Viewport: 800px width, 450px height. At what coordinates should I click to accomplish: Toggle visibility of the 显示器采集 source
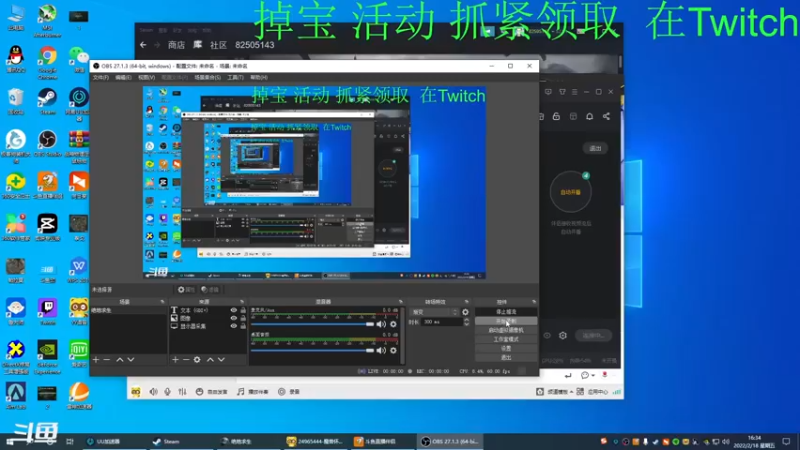pos(234,326)
